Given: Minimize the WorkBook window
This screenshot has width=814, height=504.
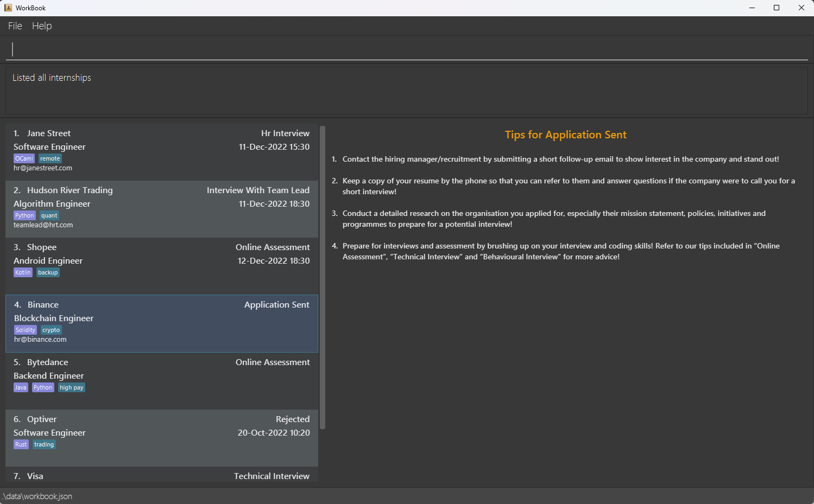Looking at the screenshot, I should coord(752,8).
